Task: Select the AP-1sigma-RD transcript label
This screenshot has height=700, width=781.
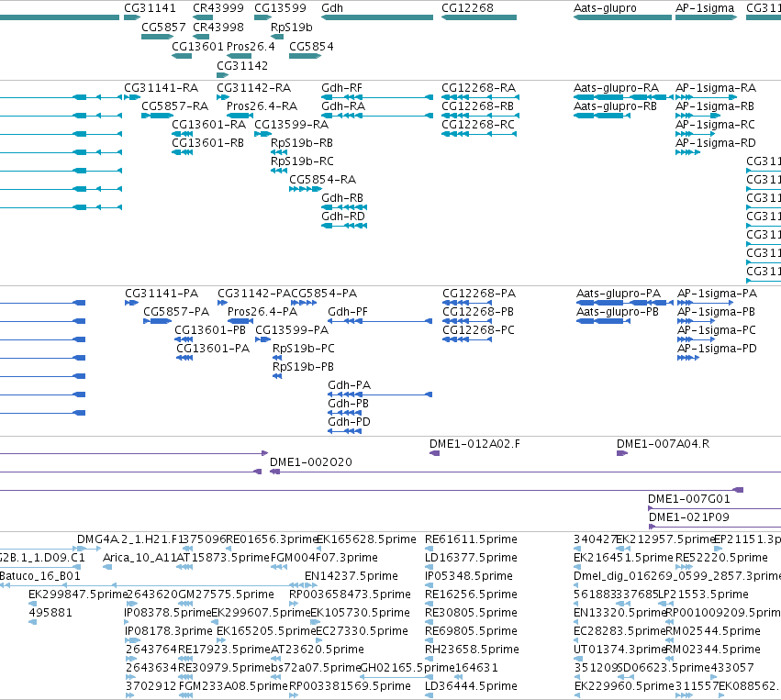Action: (x=716, y=143)
